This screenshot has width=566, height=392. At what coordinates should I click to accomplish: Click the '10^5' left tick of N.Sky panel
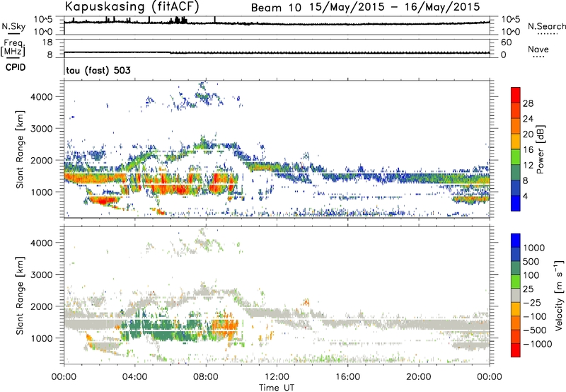tap(43, 19)
